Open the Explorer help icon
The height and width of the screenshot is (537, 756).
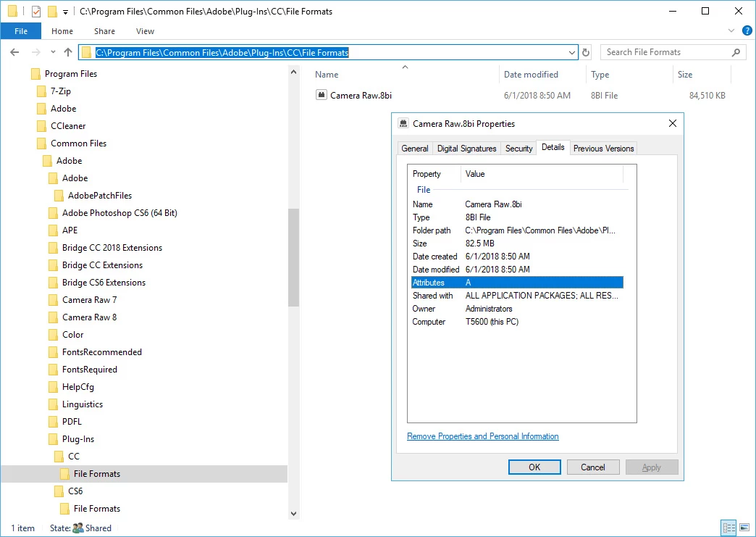[x=747, y=31]
